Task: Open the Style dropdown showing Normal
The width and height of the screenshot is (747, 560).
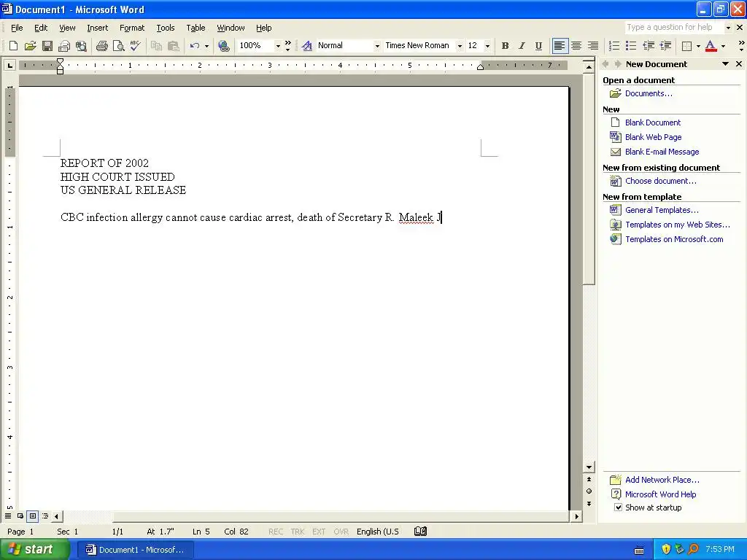Action: coord(377,46)
